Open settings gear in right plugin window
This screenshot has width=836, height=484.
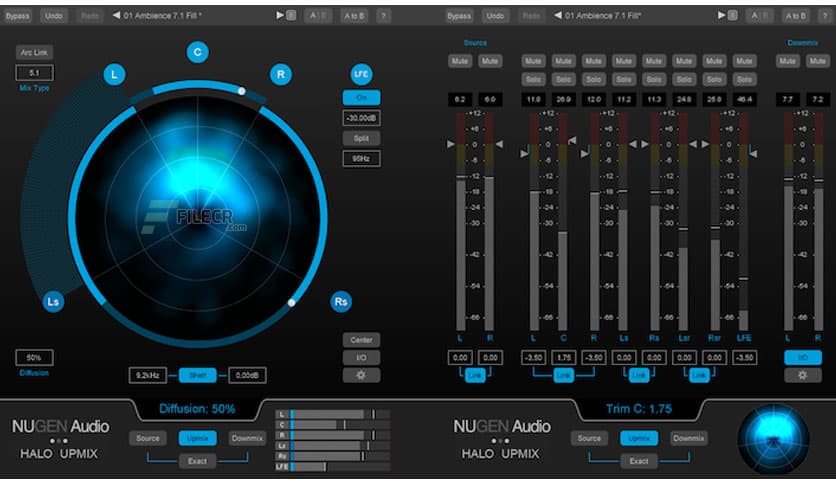tap(802, 375)
